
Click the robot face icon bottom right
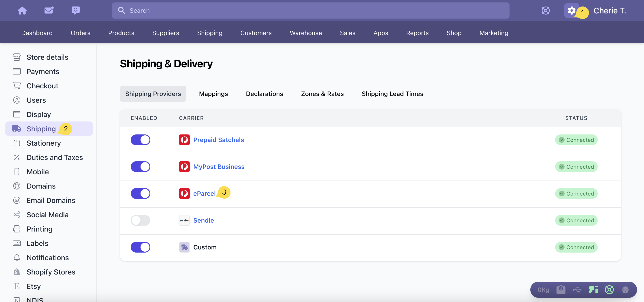click(625, 290)
